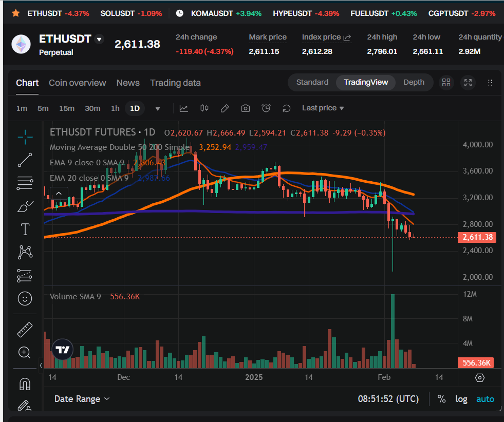Click the favorites star icon
504x422 pixels.
coord(16,13)
